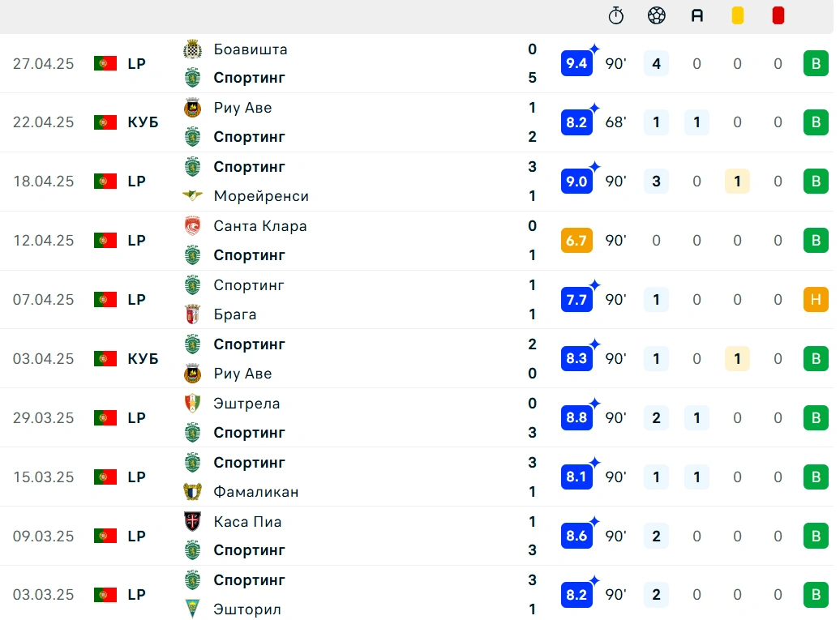The height and width of the screenshot is (620, 840).
Task: Click the Боавишта club crest
Action: (x=192, y=49)
